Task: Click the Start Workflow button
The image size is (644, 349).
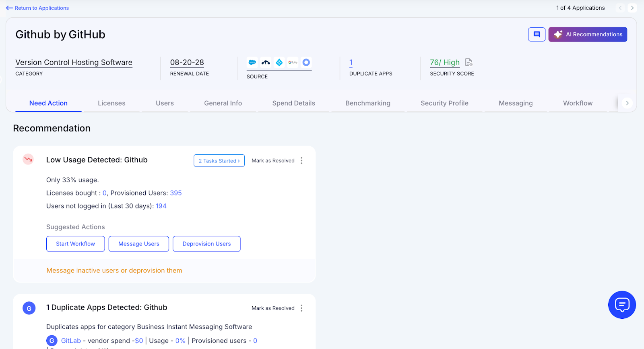Action: pos(76,244)
